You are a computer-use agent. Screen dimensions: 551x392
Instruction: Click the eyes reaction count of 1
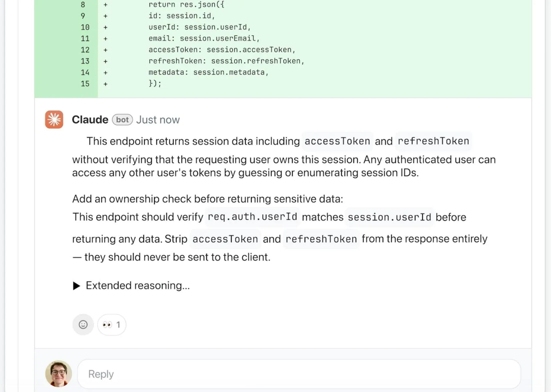click(x=118, y=324)
